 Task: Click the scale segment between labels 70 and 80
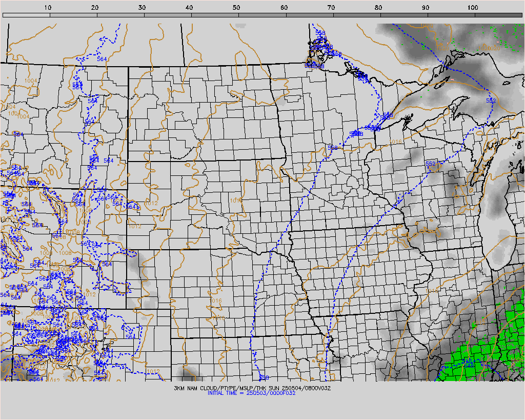[357, 15]
